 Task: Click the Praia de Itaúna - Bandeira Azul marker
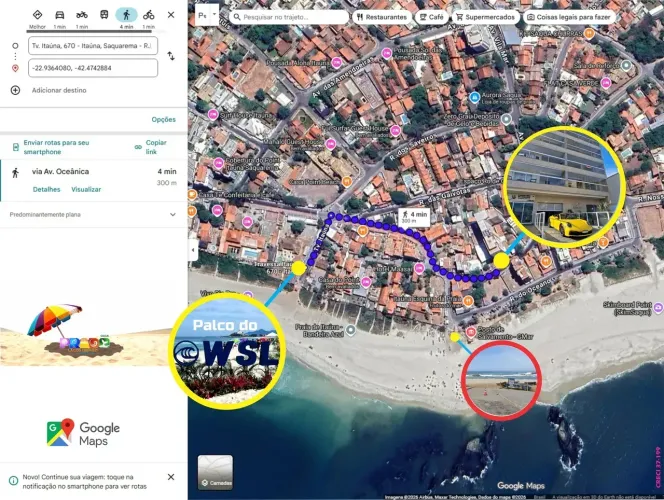(x=350, y=329)
